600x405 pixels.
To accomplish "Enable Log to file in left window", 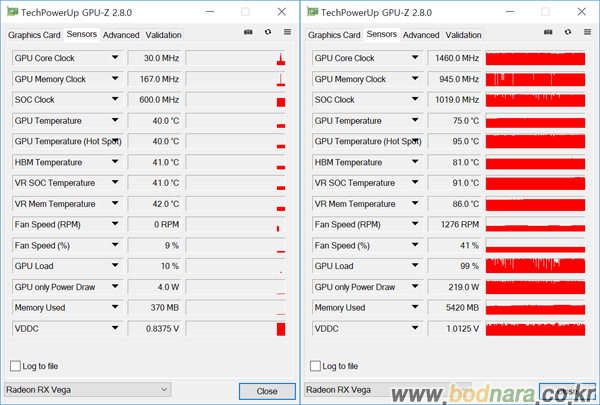I will pos(15,366).
